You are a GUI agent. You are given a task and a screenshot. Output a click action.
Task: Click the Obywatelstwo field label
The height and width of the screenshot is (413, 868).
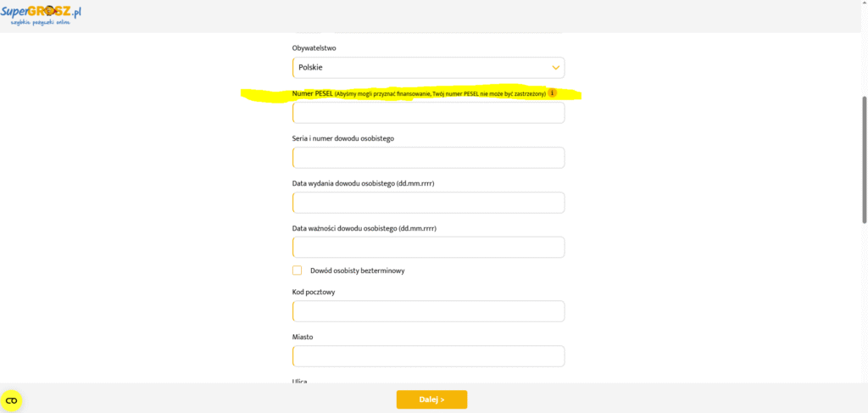point(314,48)
